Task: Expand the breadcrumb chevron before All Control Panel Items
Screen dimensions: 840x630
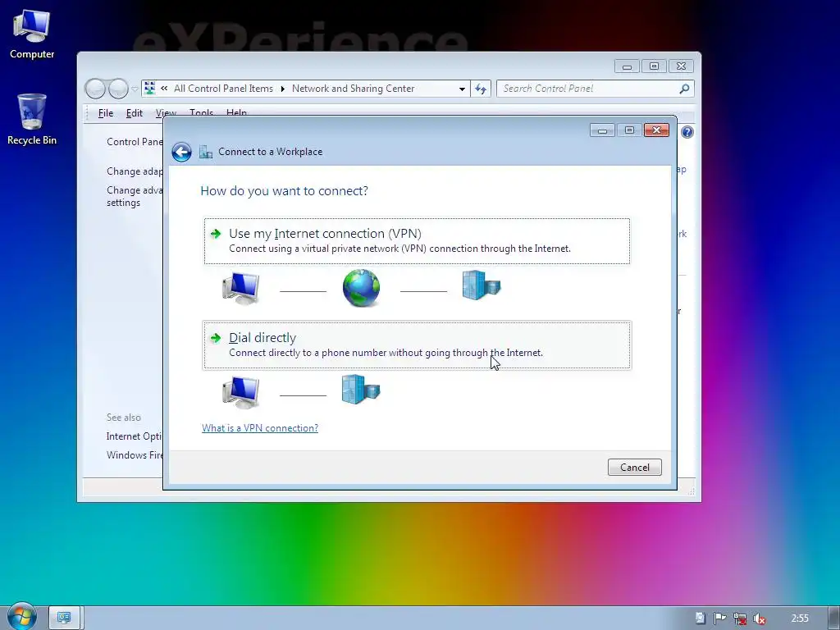Action: [164, 89]
